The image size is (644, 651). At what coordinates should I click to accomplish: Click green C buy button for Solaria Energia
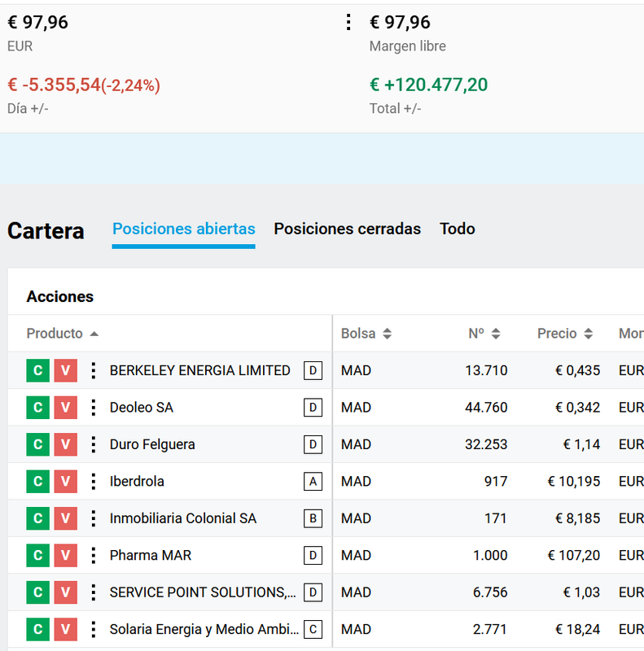37,629
